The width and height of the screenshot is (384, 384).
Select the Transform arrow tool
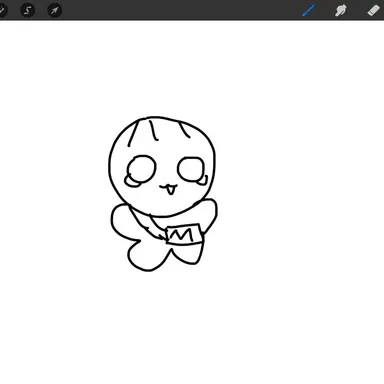55,10
